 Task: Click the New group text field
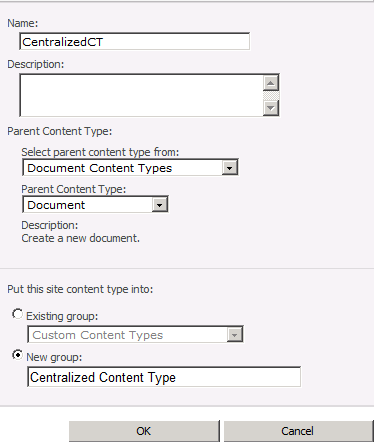tap(164, 377)
